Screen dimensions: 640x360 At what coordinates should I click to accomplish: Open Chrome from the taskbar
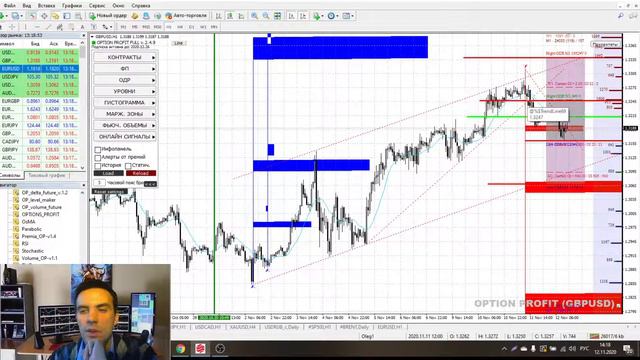click(x=180, y=349)
